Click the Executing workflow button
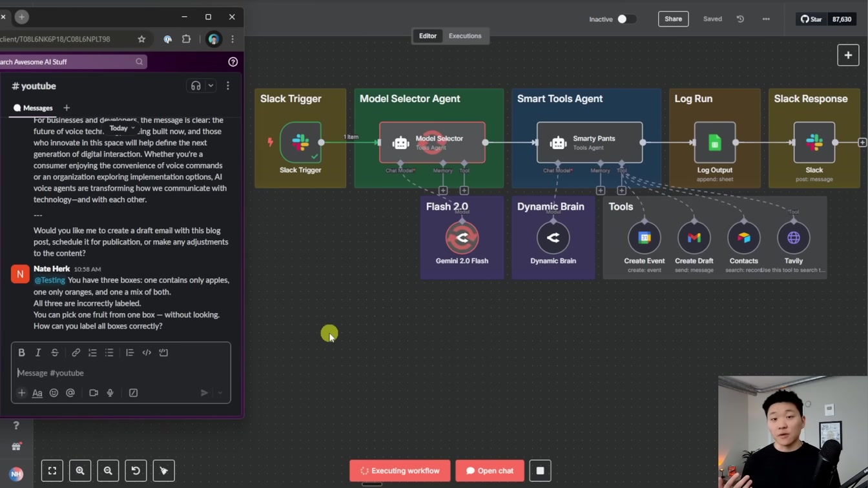Screen dimensions: 868x488 point(400,471)
